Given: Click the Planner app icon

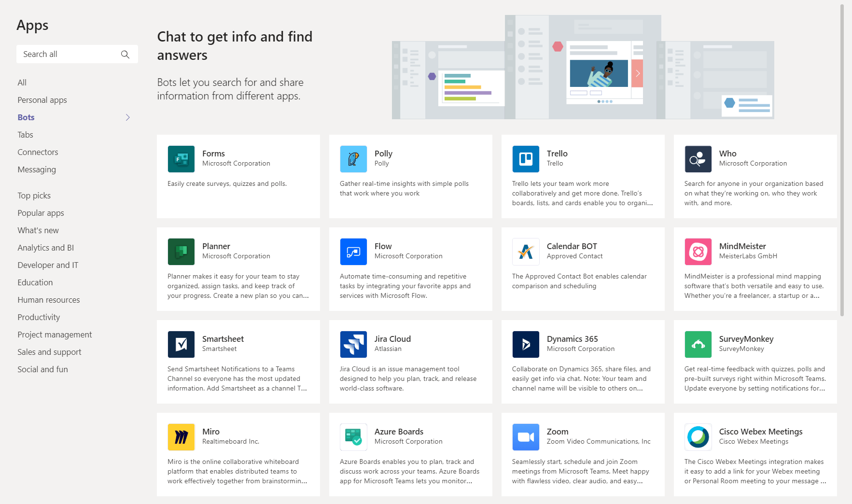Looking at the screenshot, I should [181, 252].
